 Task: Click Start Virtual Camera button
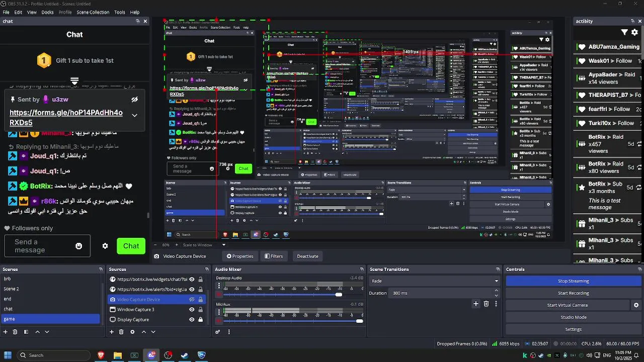click(567, 305)
